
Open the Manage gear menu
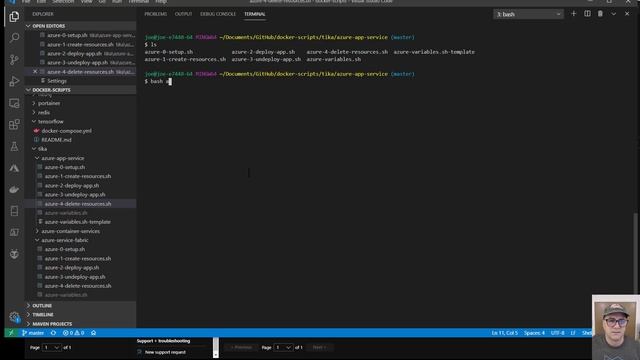click(x=14, y=317)
